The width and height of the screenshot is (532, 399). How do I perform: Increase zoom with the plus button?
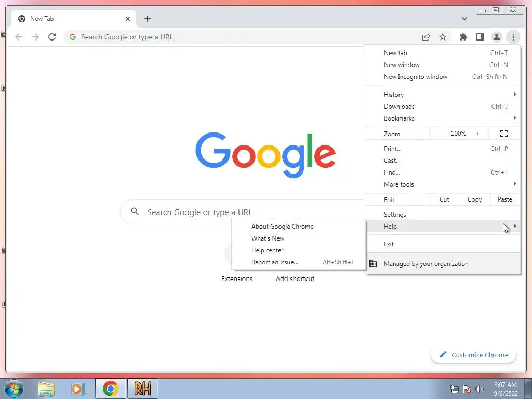coord(477,134)
